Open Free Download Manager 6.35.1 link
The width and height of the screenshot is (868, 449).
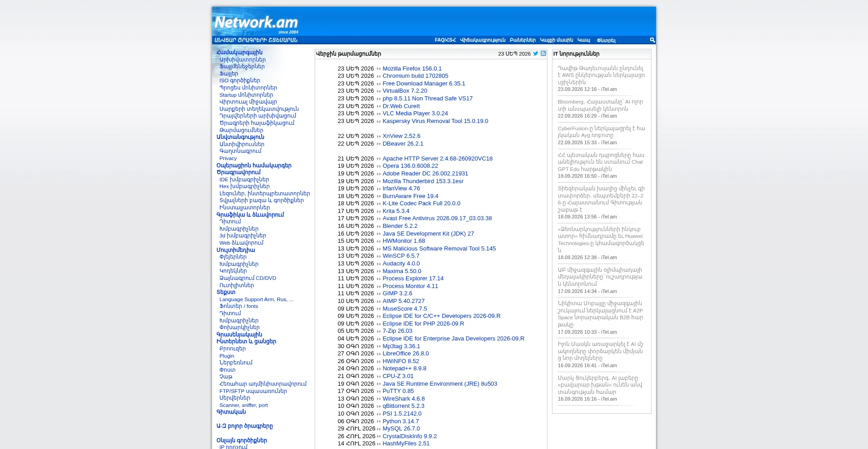(424, 84)
